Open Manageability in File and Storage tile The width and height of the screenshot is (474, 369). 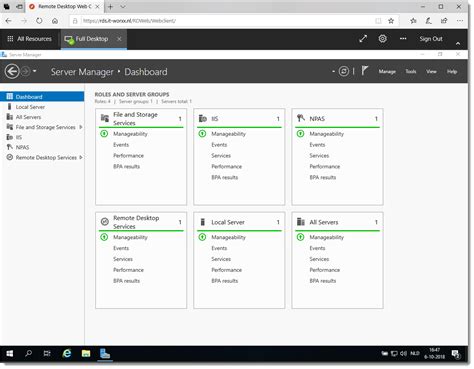(x=130, y=134)
